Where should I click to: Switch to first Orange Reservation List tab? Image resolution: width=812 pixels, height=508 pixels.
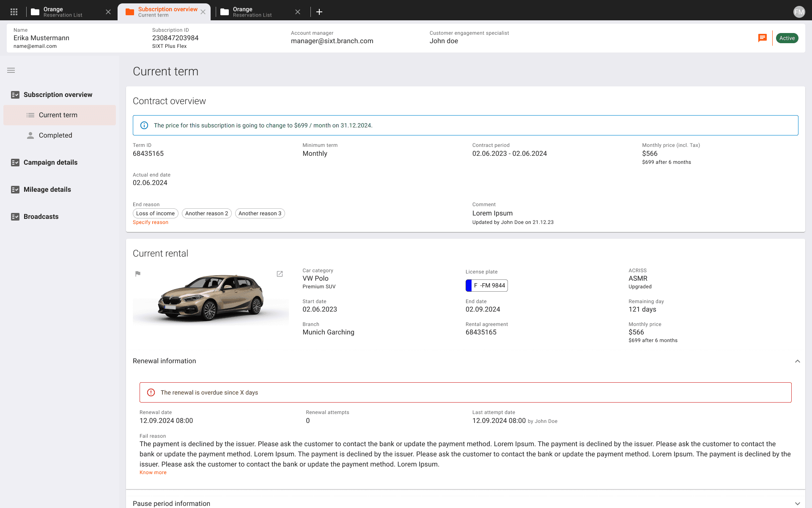pyautogui.click(x=63, y=12)
